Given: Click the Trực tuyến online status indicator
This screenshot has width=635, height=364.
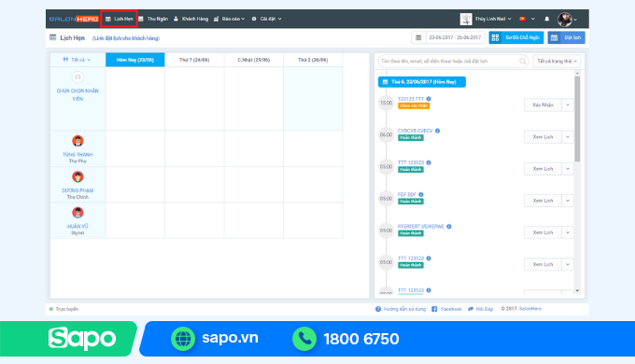Looking at the screenshot, I should click(x=63, y=309).
